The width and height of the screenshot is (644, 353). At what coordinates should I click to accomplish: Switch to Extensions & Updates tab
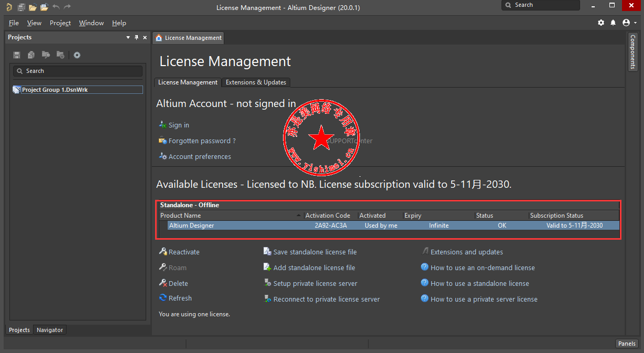coord(256,82)
